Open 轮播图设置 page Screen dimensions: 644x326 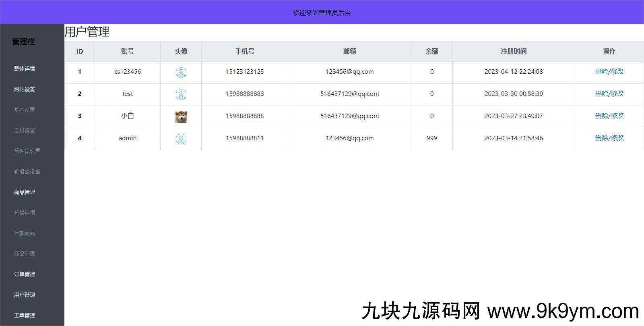coord(27,171)
